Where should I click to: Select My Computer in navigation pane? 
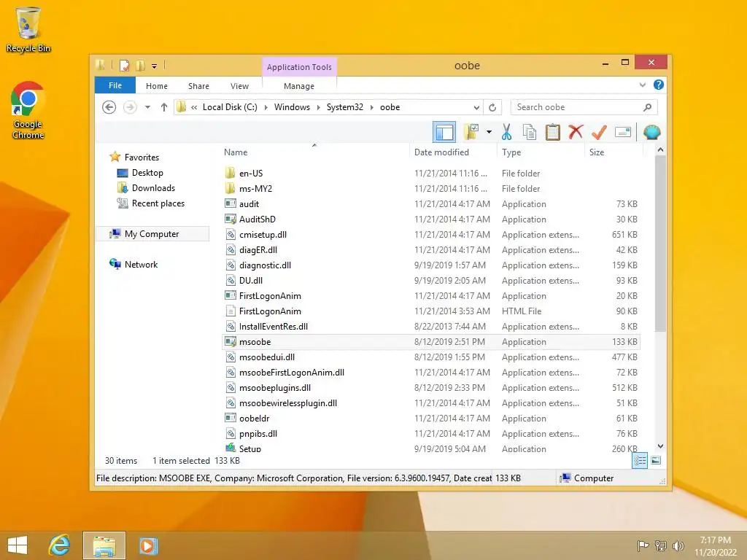click(152, 234)
